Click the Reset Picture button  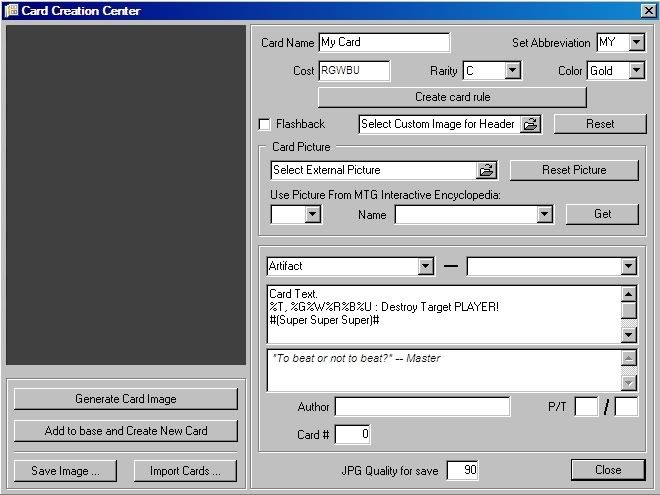574,170
